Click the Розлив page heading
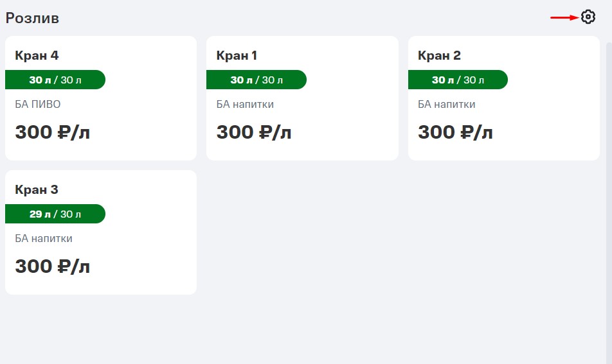This screenshot has width=612, height=364. (32, 18)
